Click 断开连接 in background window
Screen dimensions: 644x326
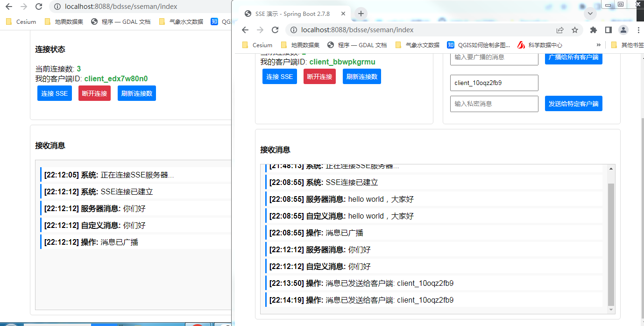[x=94, y=93]
